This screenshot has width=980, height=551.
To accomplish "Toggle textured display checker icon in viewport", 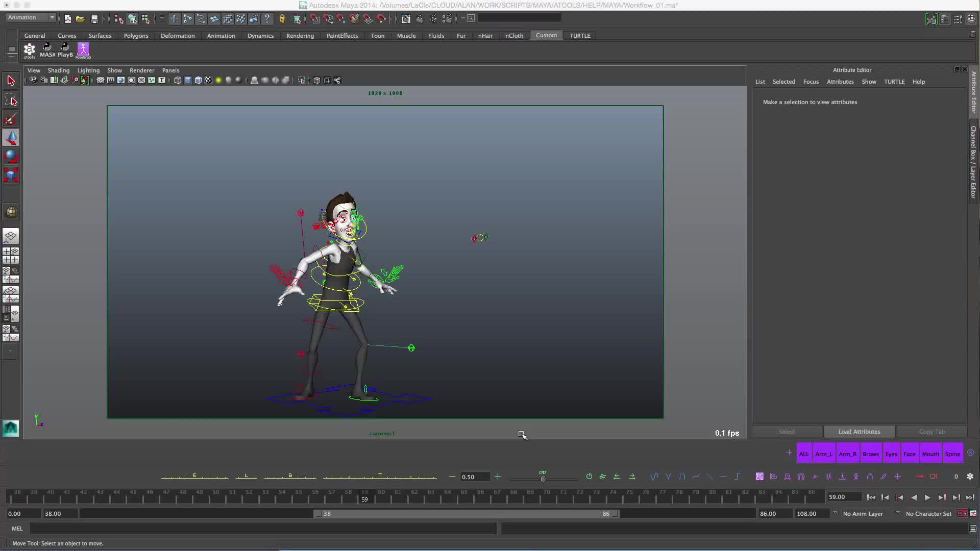I will [x=208, y=80].
